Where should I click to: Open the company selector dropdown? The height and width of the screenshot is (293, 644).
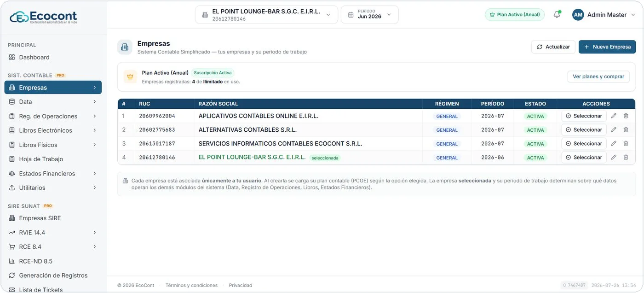(266, 15)
